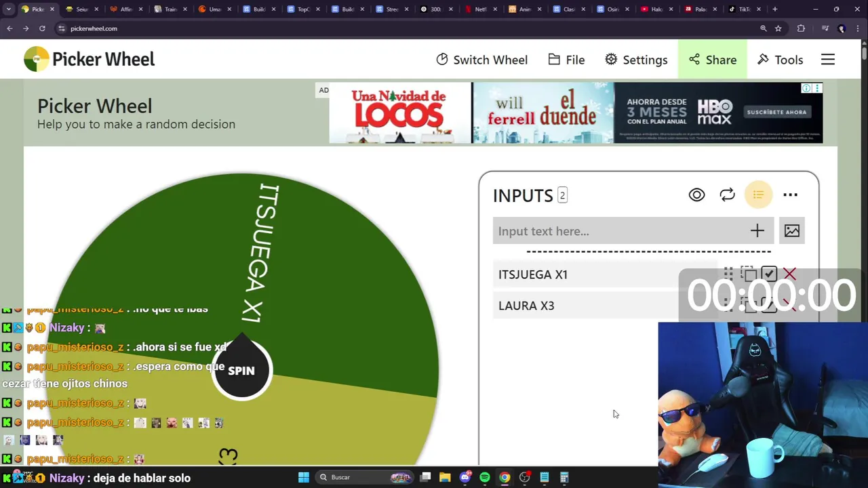Open the Tools menu

[x=780, y=60]
